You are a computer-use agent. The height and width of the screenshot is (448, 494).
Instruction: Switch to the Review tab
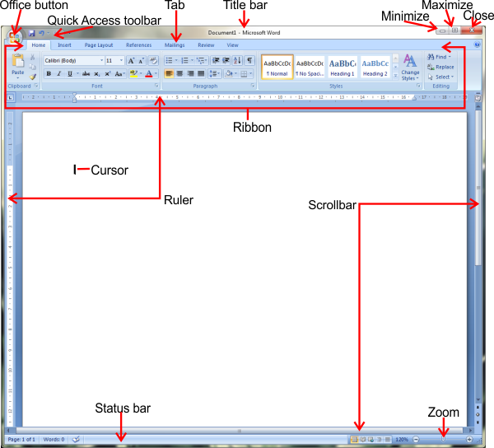tap(206, 45)
